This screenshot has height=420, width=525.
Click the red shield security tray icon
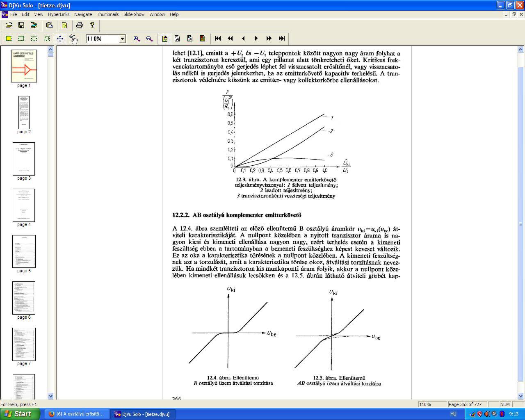pyautogui.click(x=479, y=414)
